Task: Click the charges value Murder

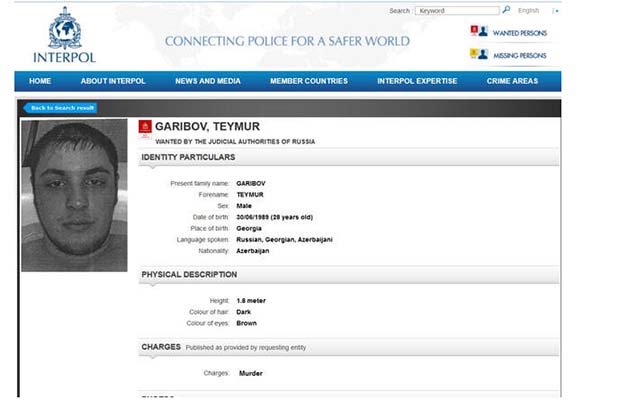Action: coord(251,373)
